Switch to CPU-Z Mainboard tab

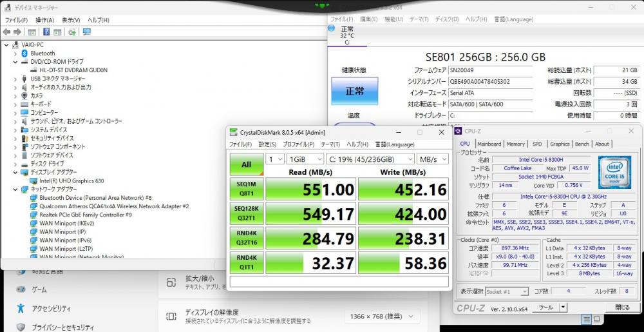[489, 144]
